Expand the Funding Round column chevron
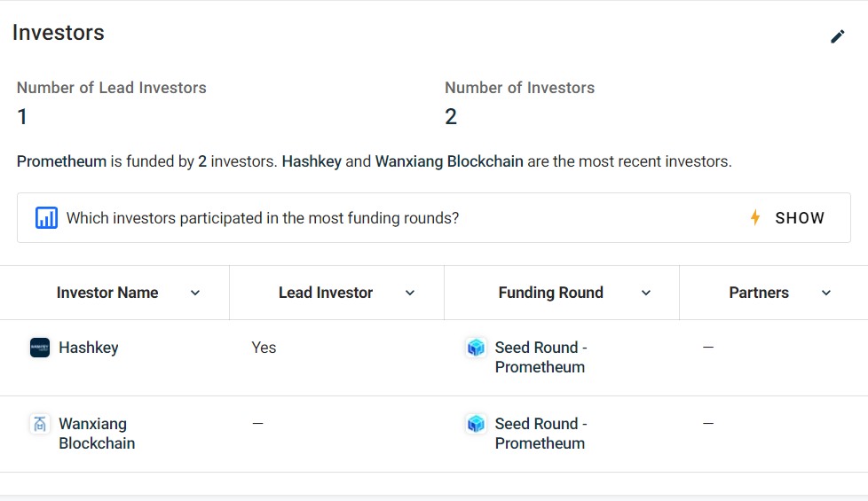The width and height of the screenshot is (868, 501). tap(645, 294)
